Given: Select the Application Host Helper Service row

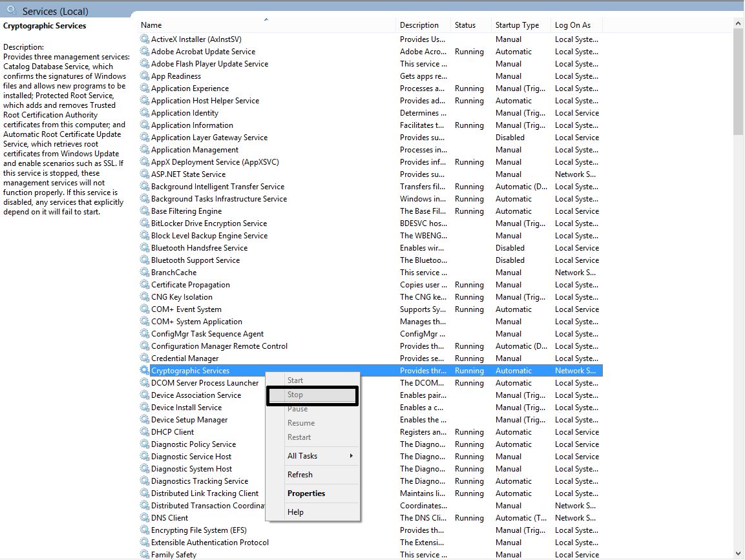Looking at the screenshot, I should pyautogui.click(x=371, y=101).
